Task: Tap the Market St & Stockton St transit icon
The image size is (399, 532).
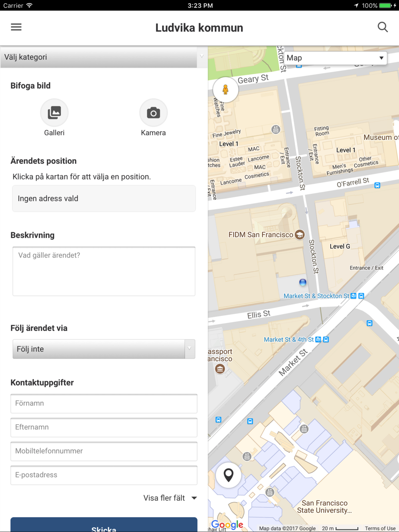Action: point(354,296)
